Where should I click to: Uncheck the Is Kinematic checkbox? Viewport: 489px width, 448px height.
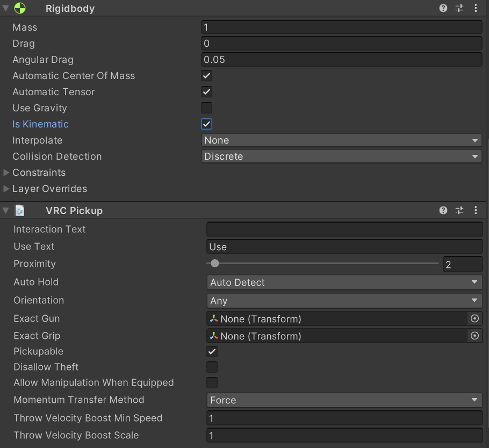coord(207,124)
